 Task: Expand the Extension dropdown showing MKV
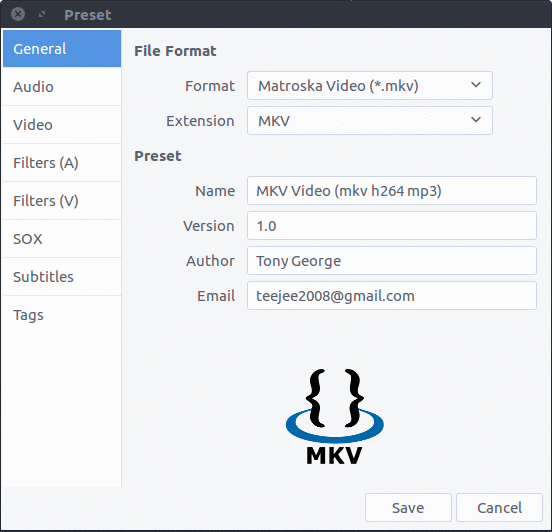point(370,121)
